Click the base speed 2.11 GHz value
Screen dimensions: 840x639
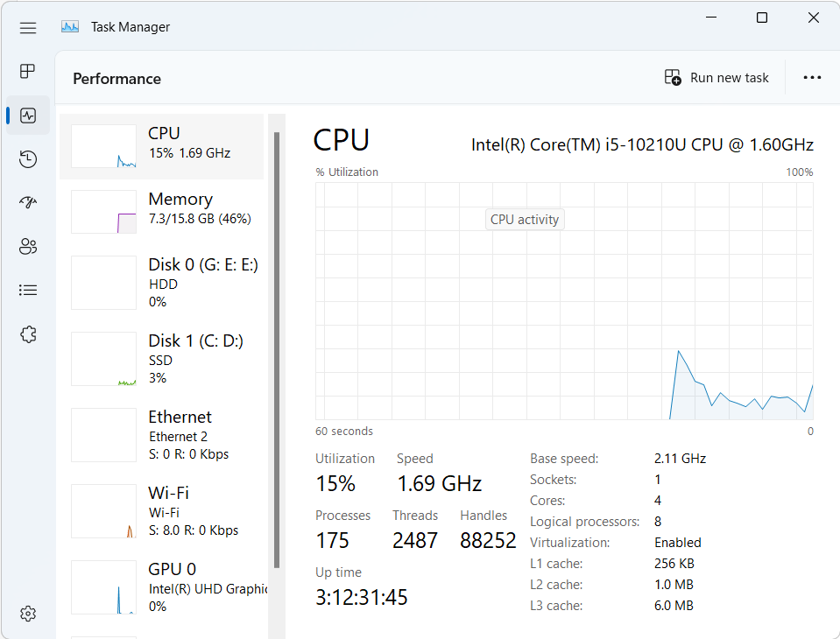[x=680, y=459]
